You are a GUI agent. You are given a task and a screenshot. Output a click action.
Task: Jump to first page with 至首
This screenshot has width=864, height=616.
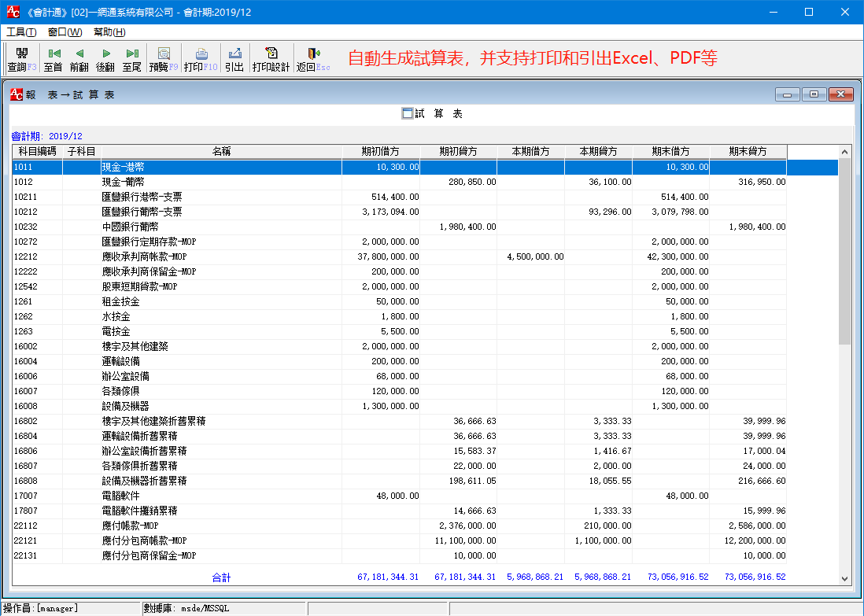tap(54, 60)
